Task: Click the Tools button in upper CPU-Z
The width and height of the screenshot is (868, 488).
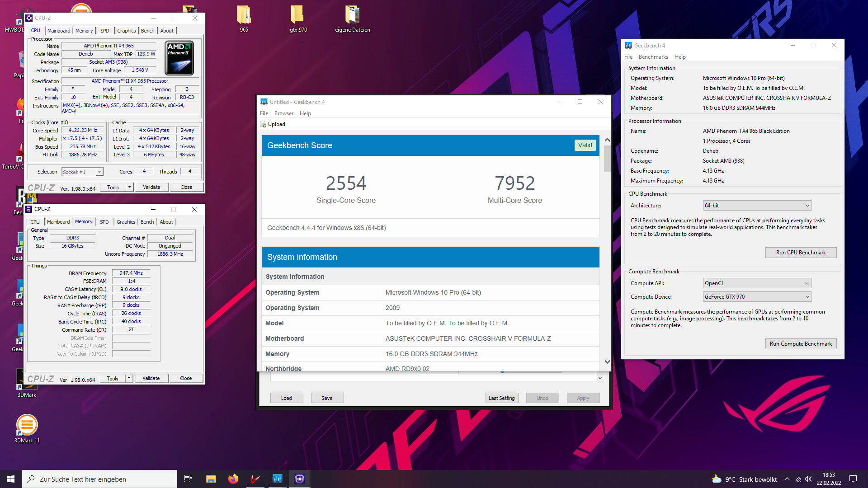Action: [x=113, y=187]
